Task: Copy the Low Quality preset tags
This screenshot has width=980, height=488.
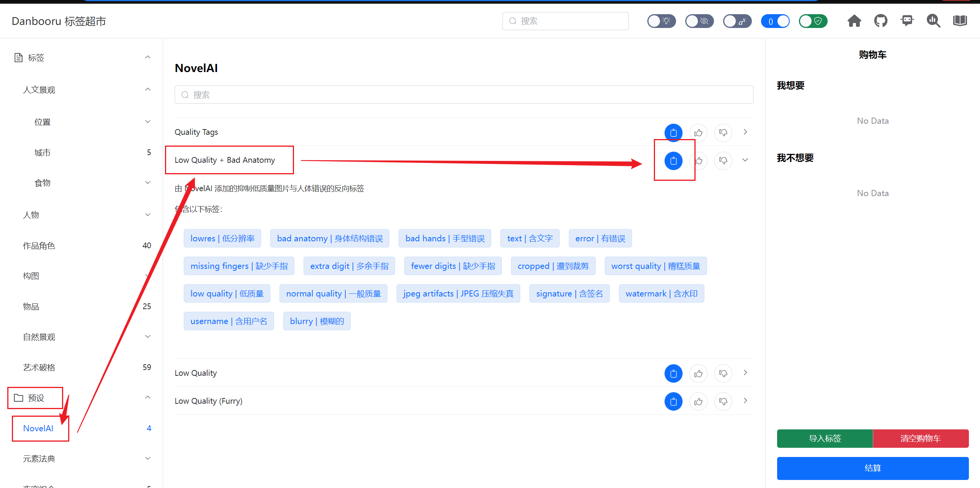Action: tap(673, 373)
